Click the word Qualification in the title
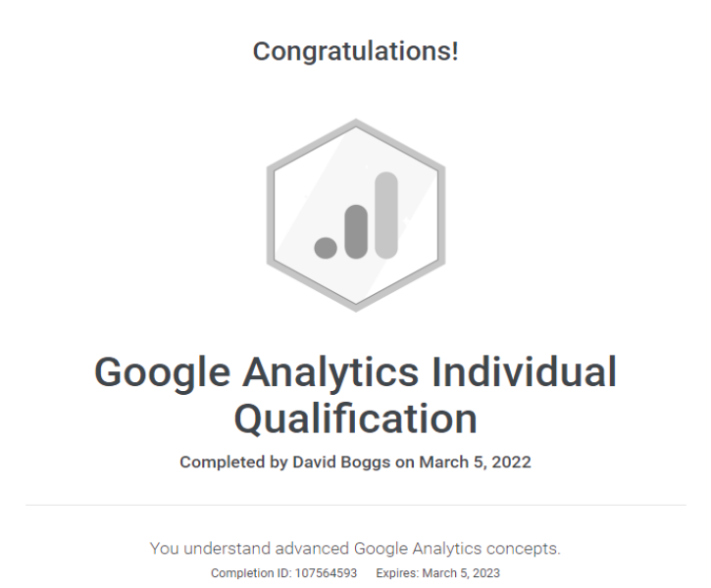The width and height of the screenshot is (711, 588). tap(356, 419)
